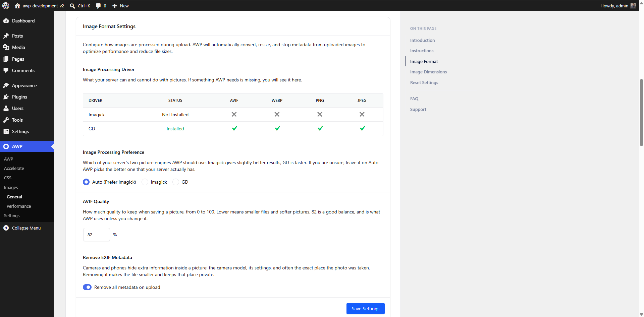The image size is (644, 317).
Task: Open the CSS submenu item
Action: [8, 178]
